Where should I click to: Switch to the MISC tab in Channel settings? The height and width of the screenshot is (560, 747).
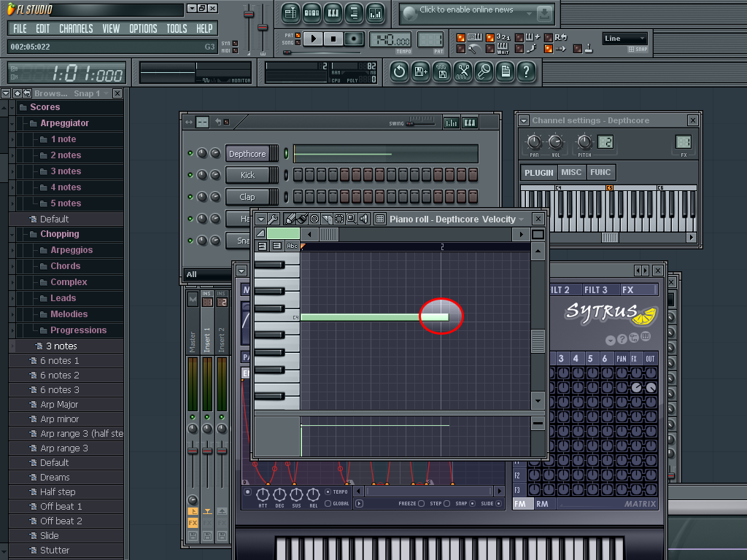coord(571,172)
